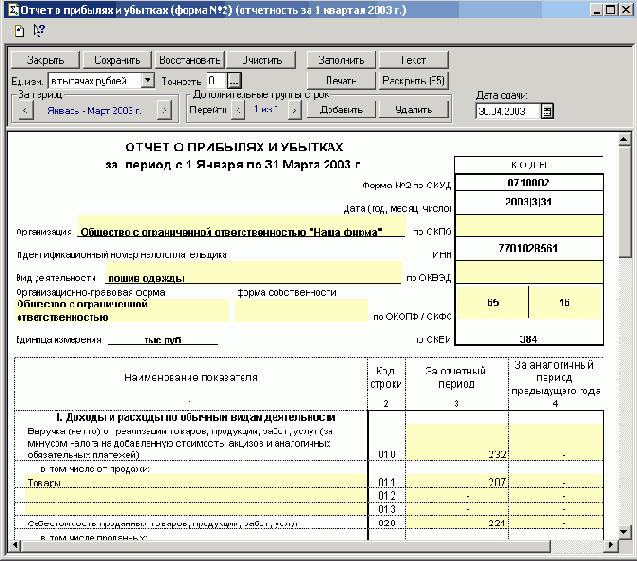
Task: Expand the units of measure dropdown
Action: [148, 80]
